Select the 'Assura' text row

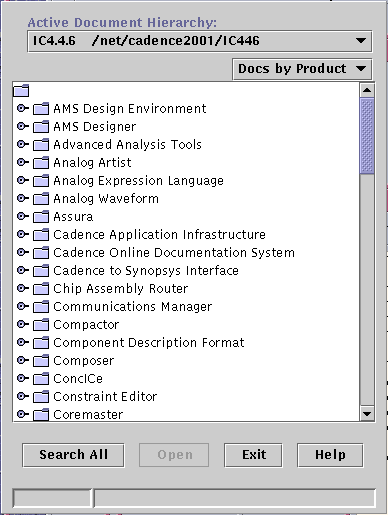tap(73, 217)
